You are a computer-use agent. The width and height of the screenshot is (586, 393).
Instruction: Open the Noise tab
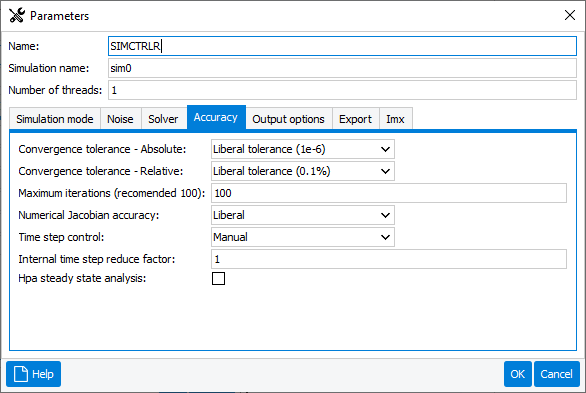pyautogui.click(x=120, y=119)
